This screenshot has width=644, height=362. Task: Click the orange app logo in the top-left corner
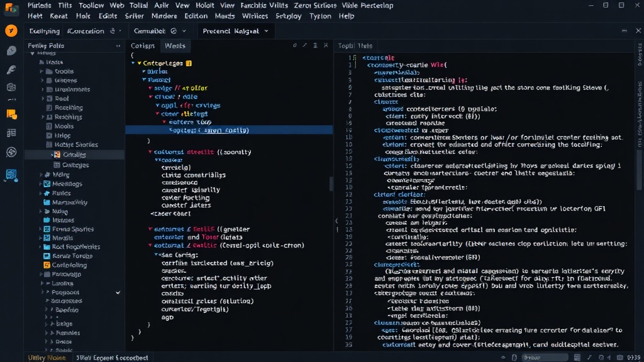11,8
